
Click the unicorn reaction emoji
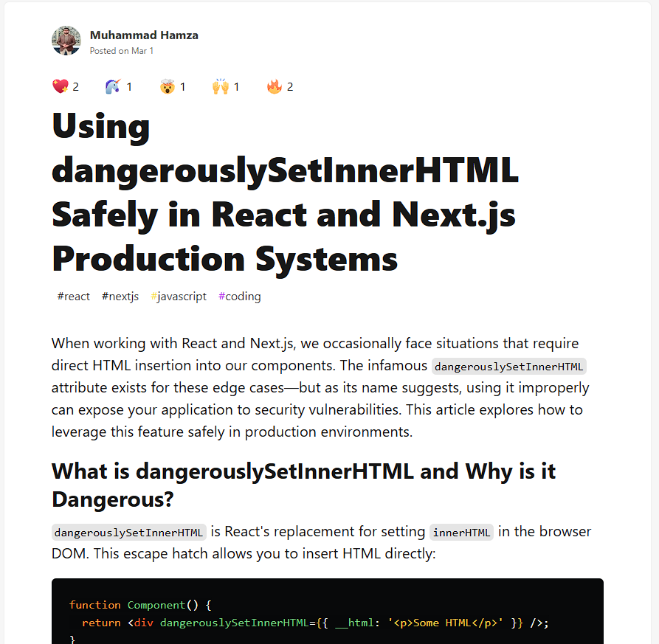pyautogui.click(x=112, y=87)
